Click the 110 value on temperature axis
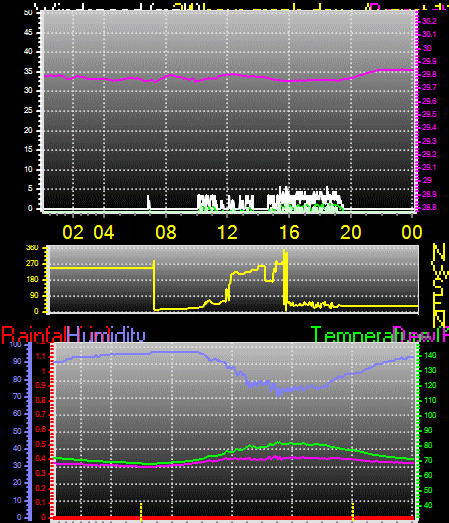449x523 pixels. click(430, 400)
